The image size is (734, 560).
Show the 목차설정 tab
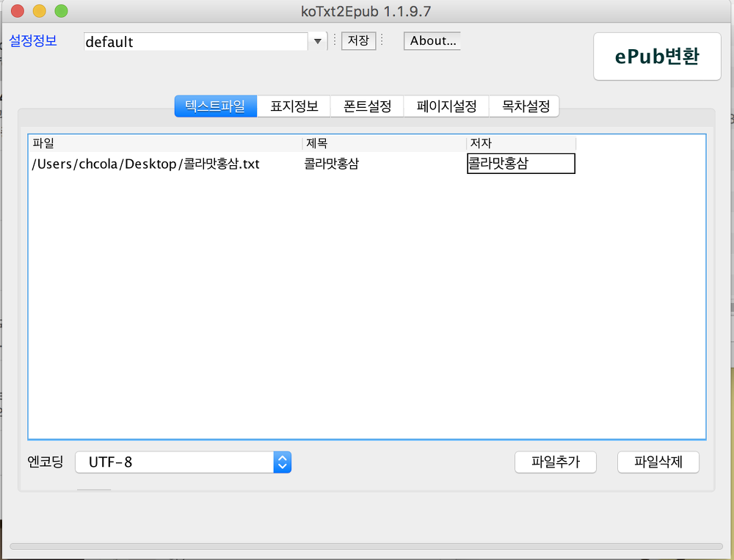click(525, 106)
